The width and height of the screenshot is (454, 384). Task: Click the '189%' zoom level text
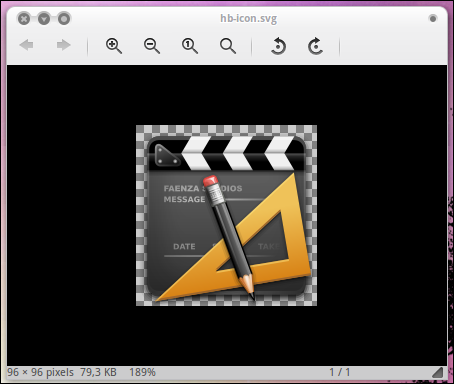142,372
